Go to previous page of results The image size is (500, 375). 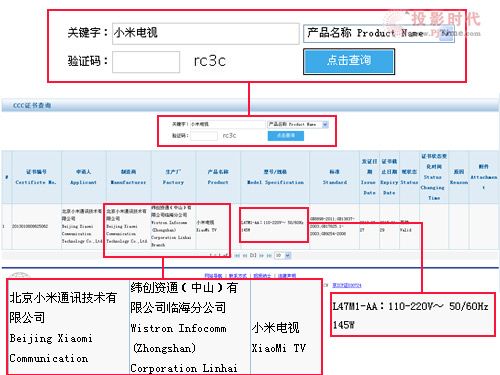[245, 255]
